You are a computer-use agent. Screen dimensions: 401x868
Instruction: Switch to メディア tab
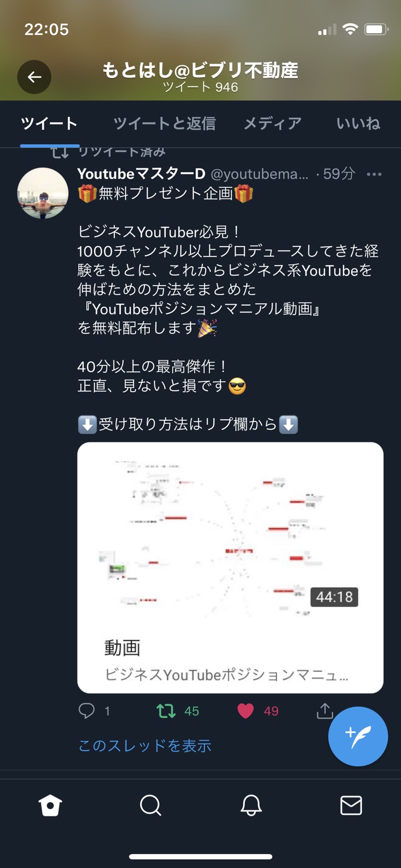tap(272, 123)
